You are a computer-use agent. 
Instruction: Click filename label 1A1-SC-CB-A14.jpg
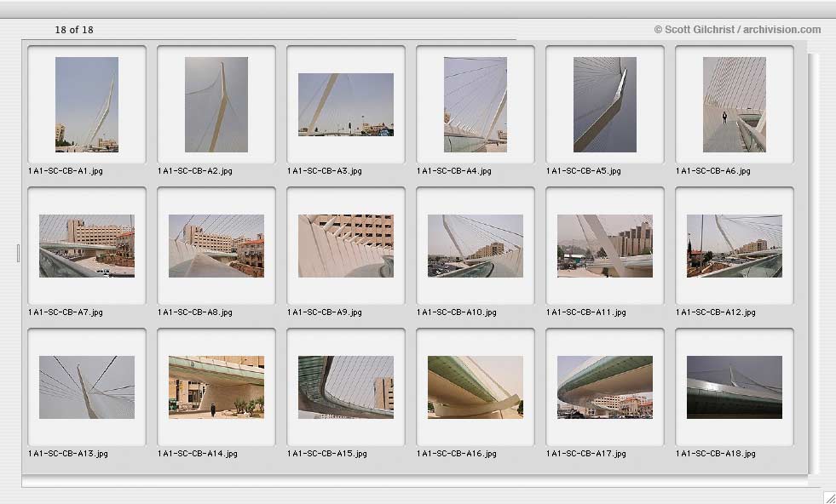[x=198, y=454]
